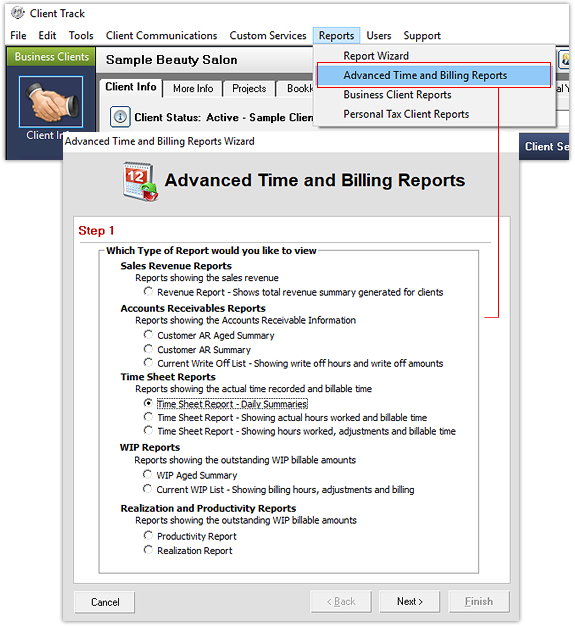
Task: Open the File menu
Action: (18, 36)
